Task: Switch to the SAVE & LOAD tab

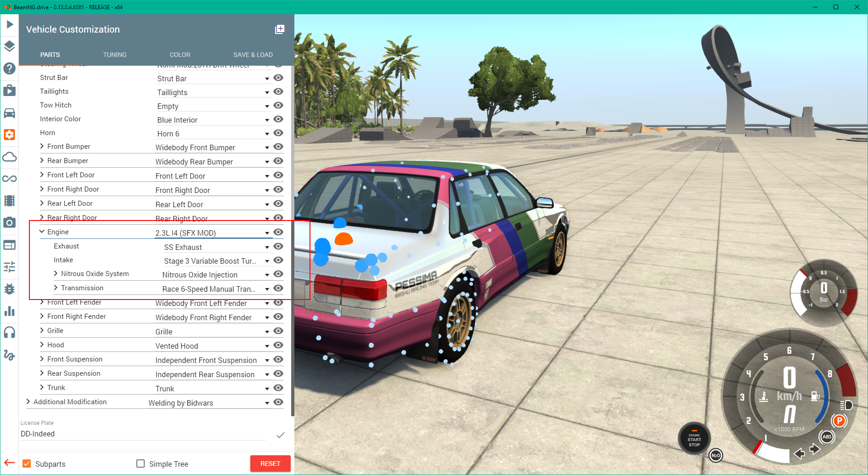Action: pos(253,55)
